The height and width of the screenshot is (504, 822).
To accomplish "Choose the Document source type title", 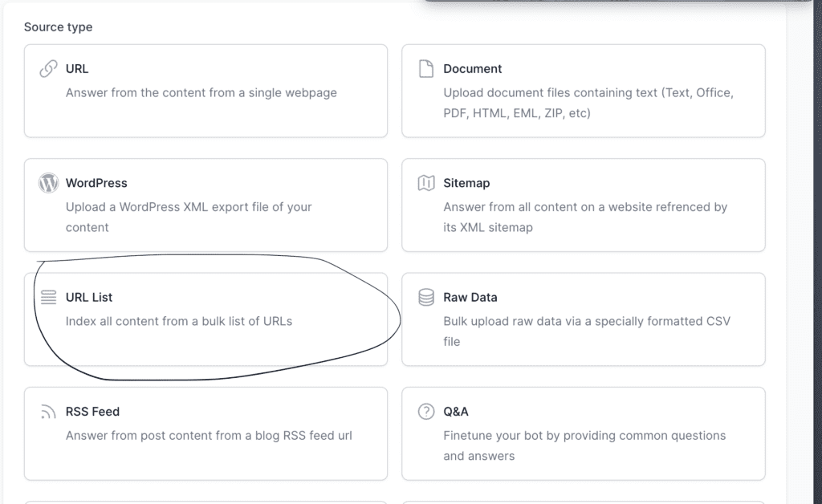I will click(472, 69).
